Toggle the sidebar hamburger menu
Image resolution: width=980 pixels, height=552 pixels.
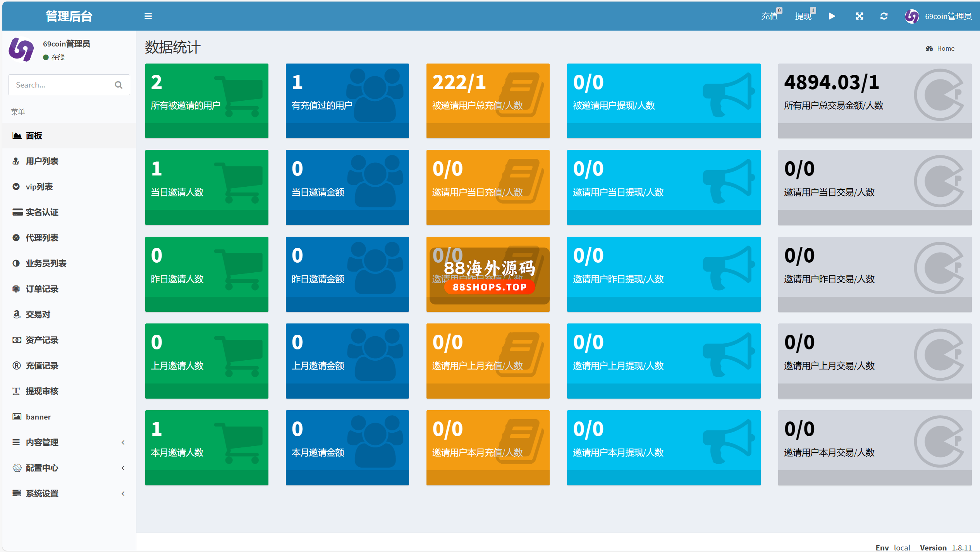[x=148, y=16]
